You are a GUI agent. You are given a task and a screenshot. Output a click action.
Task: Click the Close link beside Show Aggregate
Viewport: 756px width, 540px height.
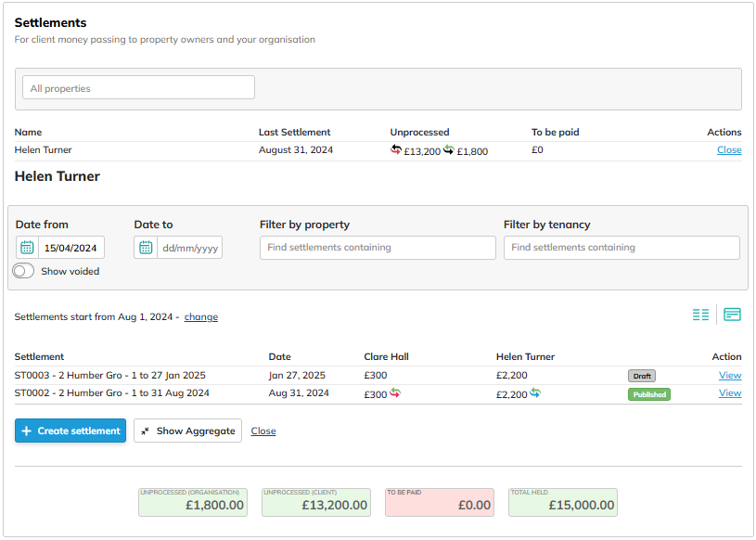(263, 431)
